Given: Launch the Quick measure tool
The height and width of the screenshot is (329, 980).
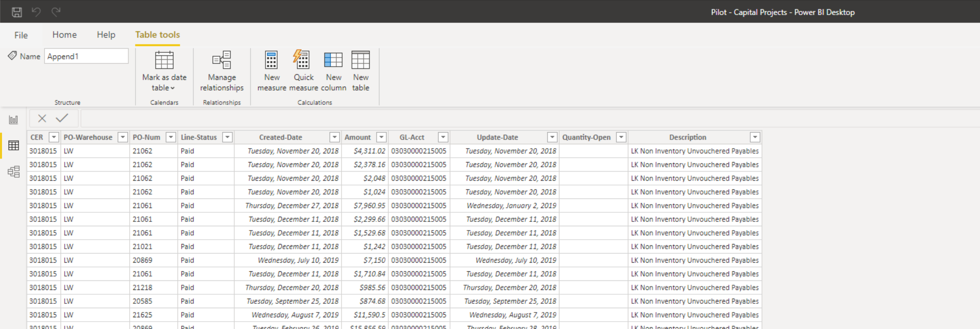Looking at the screenshot, I should 303,71.
